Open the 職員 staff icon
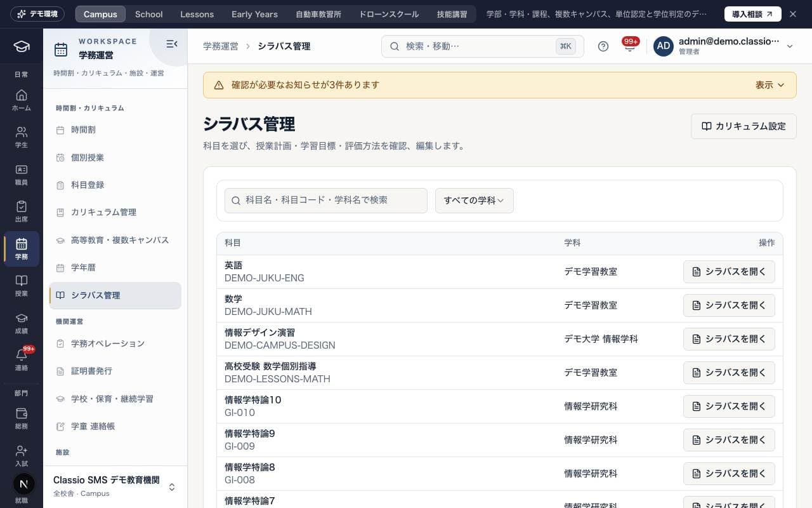812x508 pixels. [x=22, y=175]
